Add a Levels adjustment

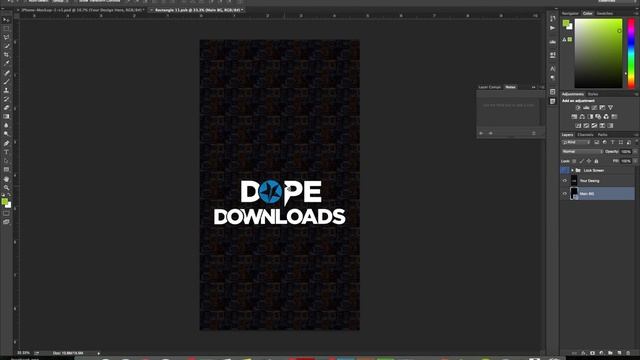pyautogui.click(x=586, y=108)
